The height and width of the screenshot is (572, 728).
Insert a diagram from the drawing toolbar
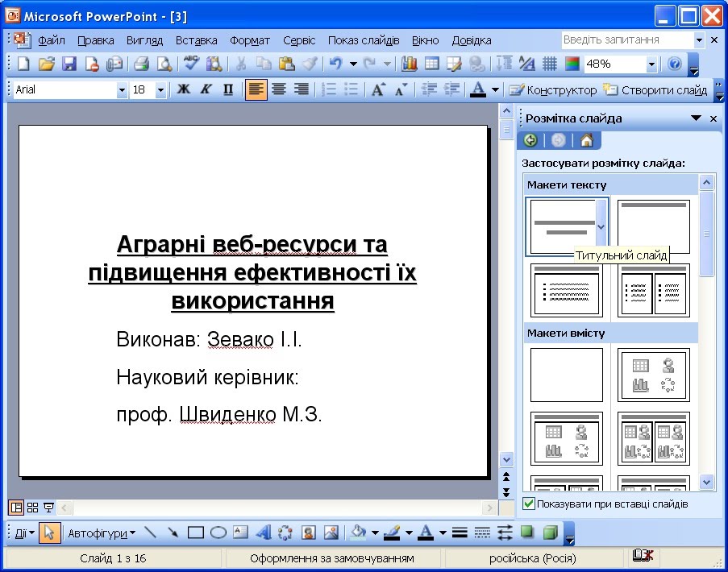285,533
